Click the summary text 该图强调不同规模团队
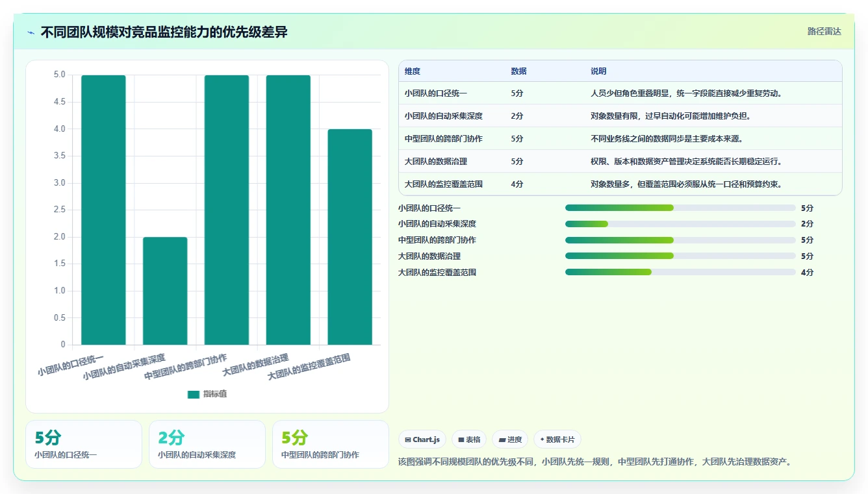868x494 pixels. (x=594, y=462)
